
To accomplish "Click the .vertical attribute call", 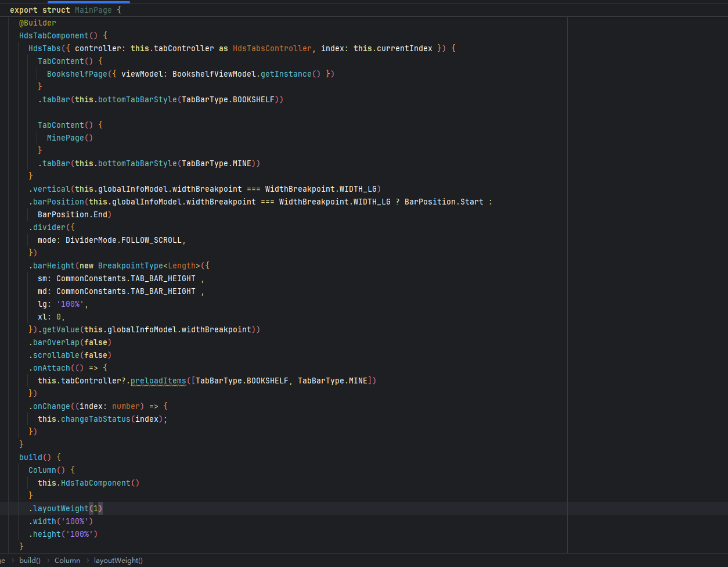I will click(x=49, y=189).
